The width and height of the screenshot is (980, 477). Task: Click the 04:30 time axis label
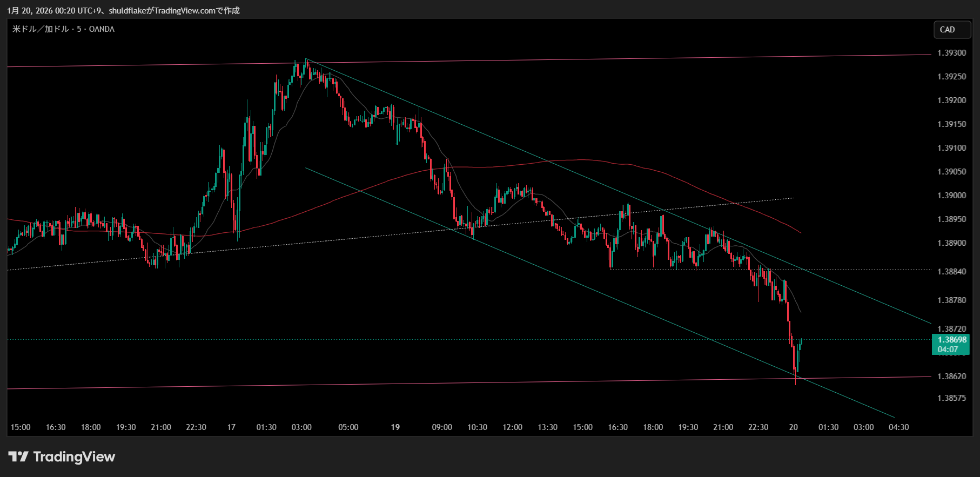pos(898,427)
